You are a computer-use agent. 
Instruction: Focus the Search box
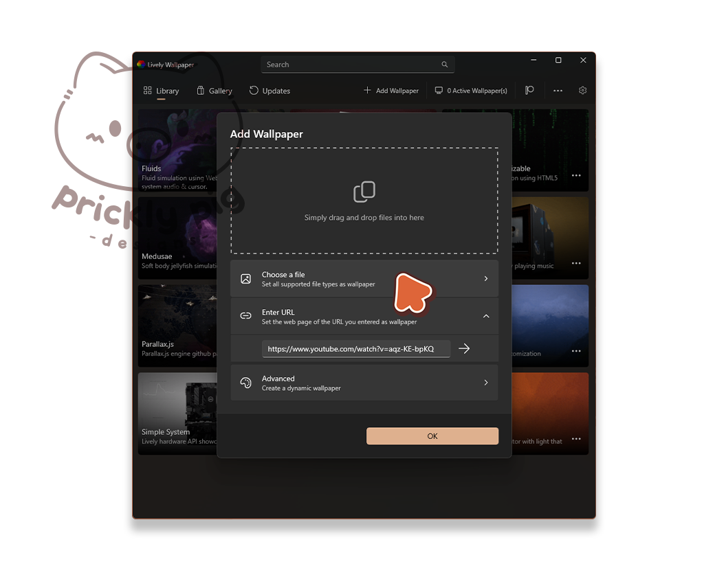tap(357, 65)
